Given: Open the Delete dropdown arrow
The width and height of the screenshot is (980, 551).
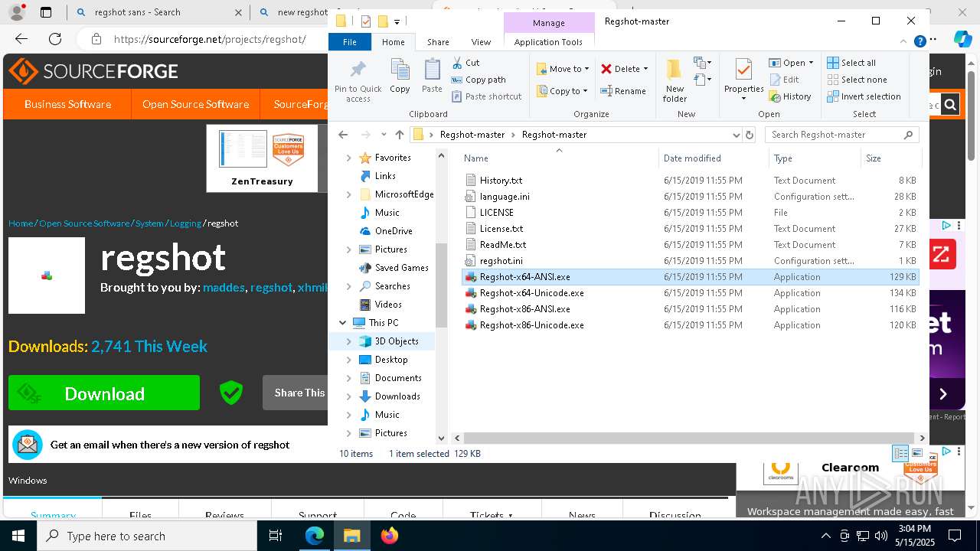Looking at the screenshot, I should coord(645,69).
